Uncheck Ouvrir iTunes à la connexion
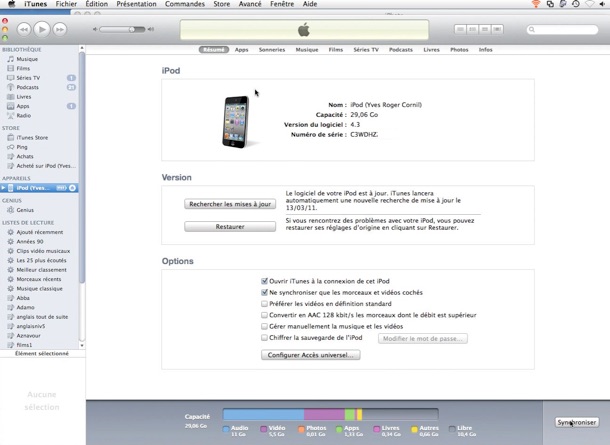Viewport: 610px width, 445px height. (265, 281)
